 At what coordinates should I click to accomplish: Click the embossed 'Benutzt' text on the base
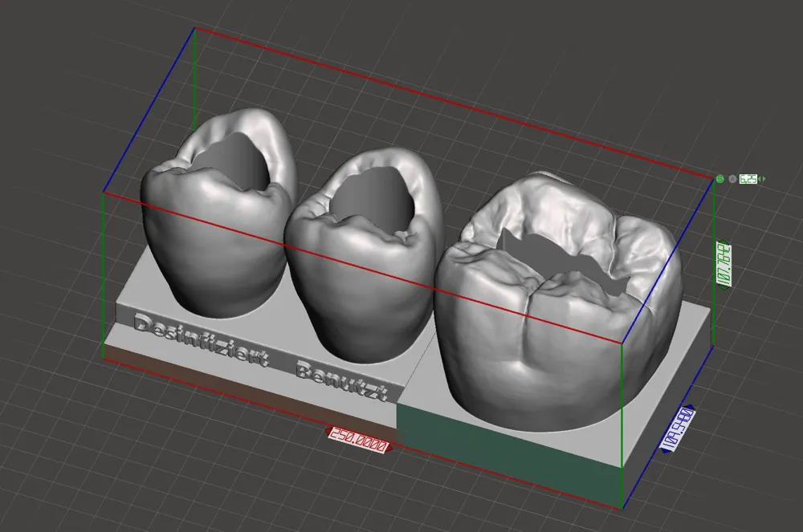[342, 382]
